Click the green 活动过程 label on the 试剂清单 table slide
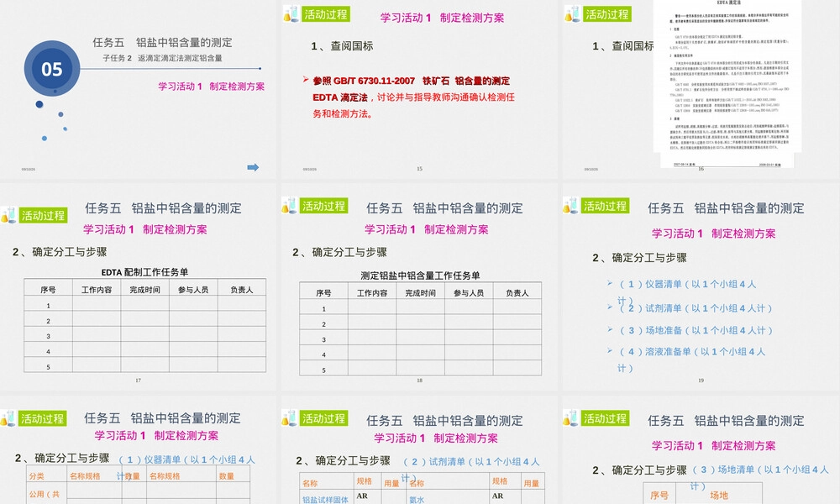 click(x=323, y=418)
